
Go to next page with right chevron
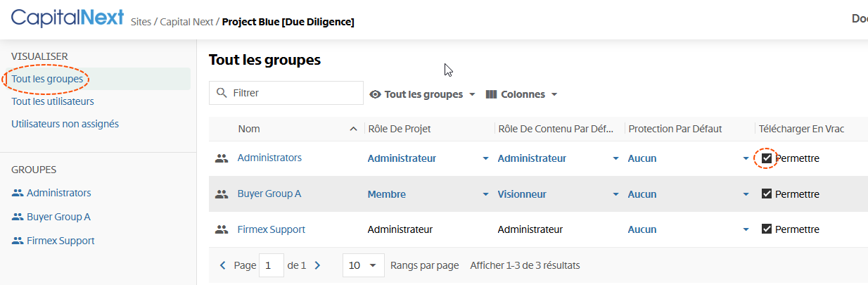coord(317,265)
